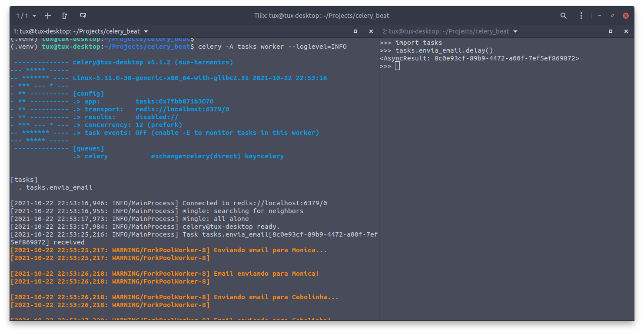Image resolution: width=644 pixels, height=334 pixels.
Task: Click the Python prompt cursor in terminal 2
Action: pyautogui.click(x=397, y=66)
